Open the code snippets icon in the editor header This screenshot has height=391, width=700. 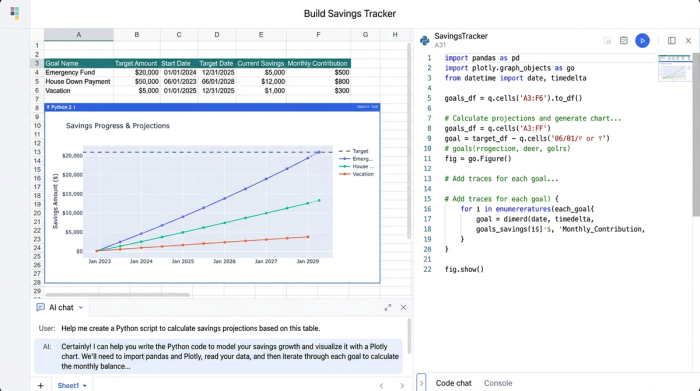click(x=624, y=41)
